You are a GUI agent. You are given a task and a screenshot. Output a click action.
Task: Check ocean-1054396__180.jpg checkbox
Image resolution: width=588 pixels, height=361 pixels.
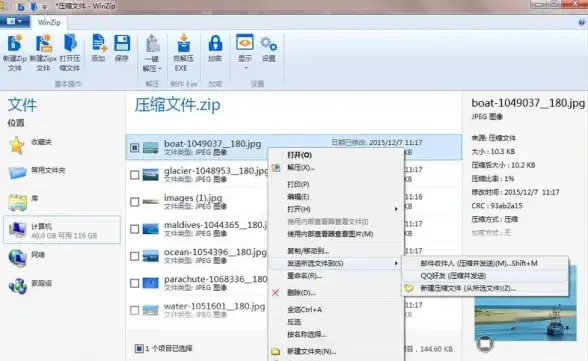[x=135, y=256]
